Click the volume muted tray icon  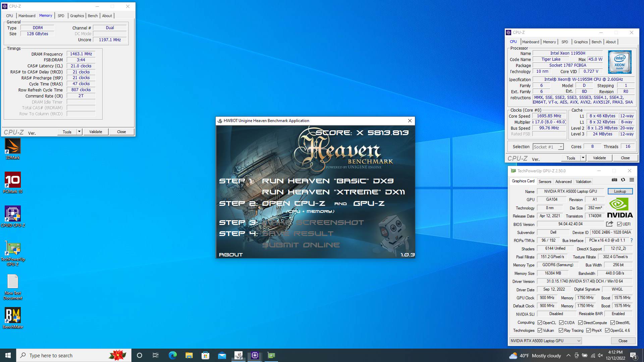pos(600,355)
